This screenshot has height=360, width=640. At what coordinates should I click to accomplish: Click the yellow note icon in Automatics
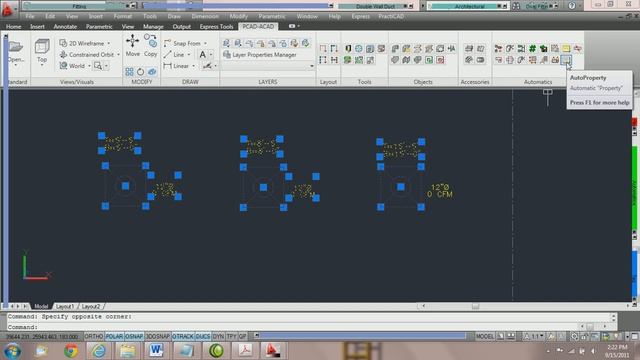pos(566,49)
